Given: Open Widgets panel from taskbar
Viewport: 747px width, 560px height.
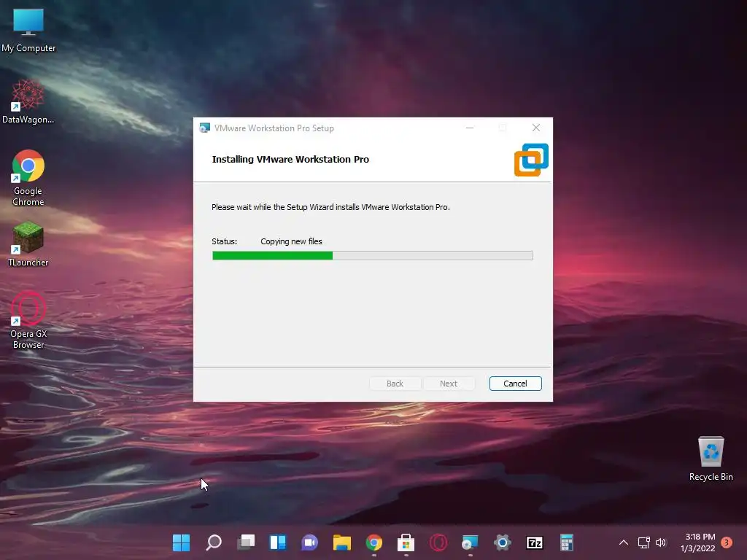Looking at the screenshot, I should [278, 542].
